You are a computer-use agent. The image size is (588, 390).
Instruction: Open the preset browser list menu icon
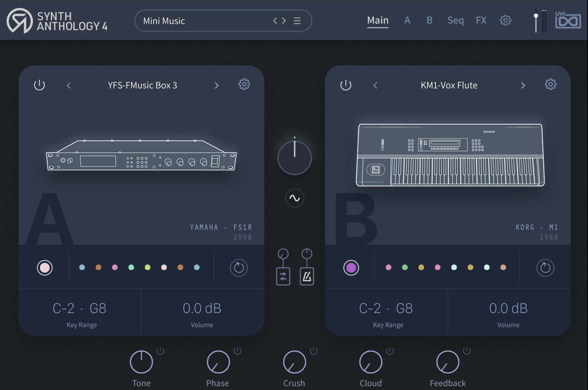(297, 21)
